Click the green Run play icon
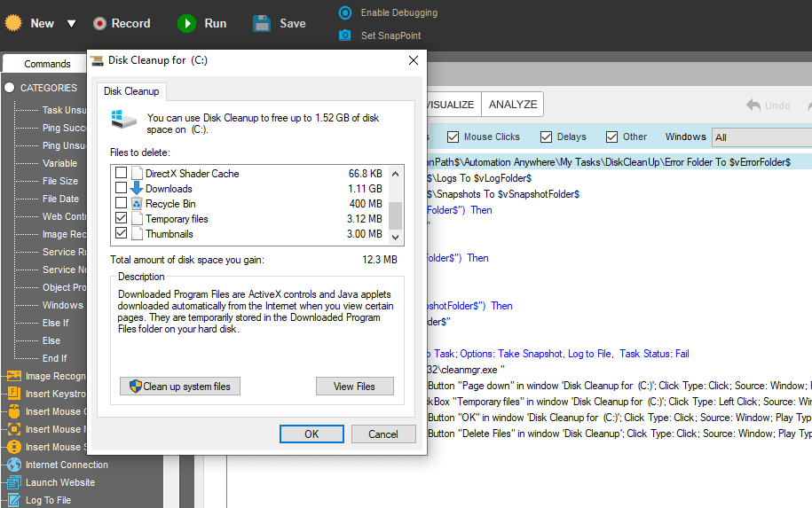Screen dimensions: 812x508 [186, 24]
